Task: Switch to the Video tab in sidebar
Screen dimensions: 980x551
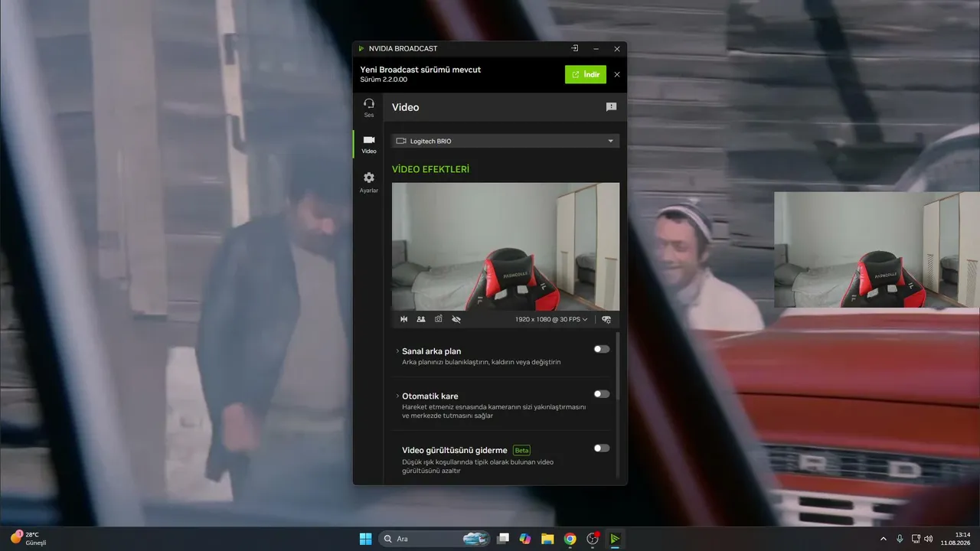Action: [369, 144]
